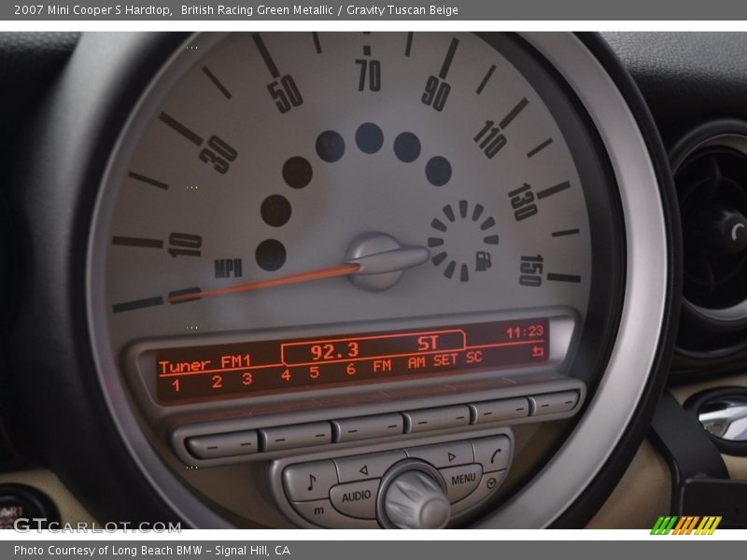Click the small "m" button below AUDIO
The height and width of the screenshot is (560, 747).
pyautogui.click(x=318, y=511)
